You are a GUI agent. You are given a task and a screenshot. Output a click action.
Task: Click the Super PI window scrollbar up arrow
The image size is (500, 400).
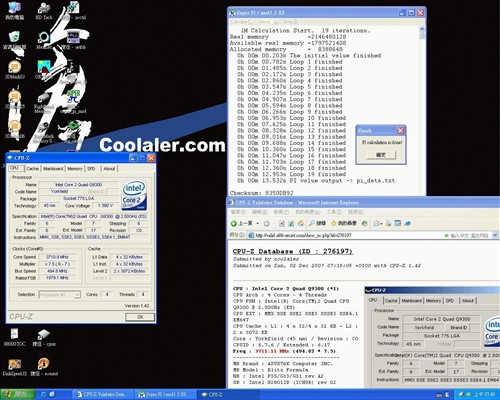(422, 30)
